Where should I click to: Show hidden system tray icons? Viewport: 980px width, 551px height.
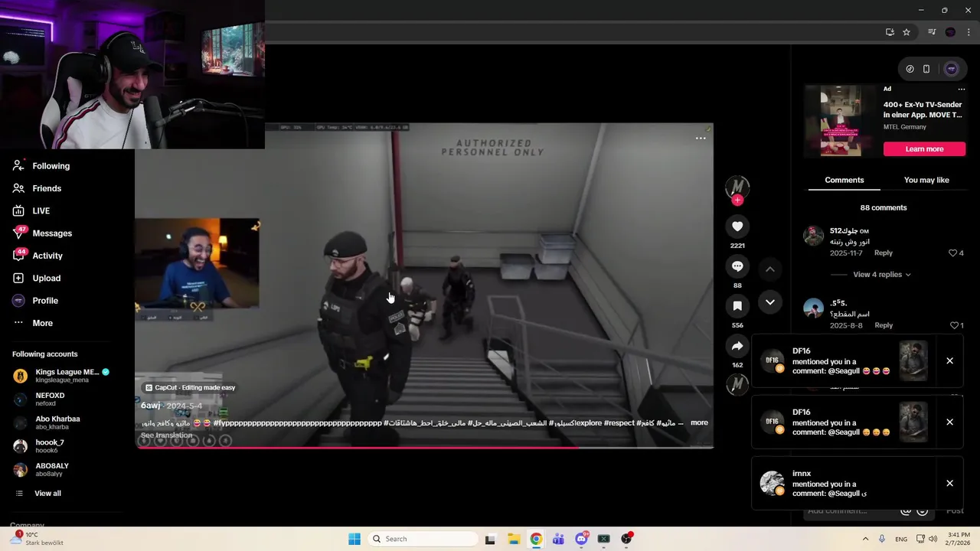[x=865, y=539]
